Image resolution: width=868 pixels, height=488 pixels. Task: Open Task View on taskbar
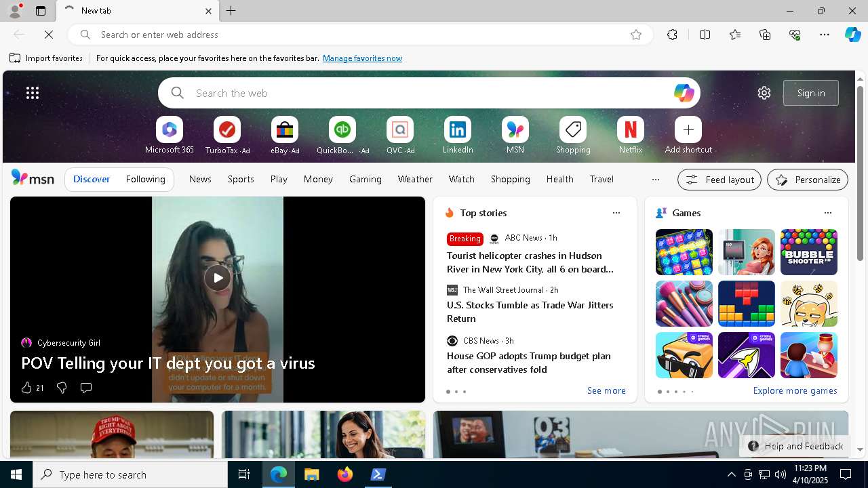tap(244, 474)
